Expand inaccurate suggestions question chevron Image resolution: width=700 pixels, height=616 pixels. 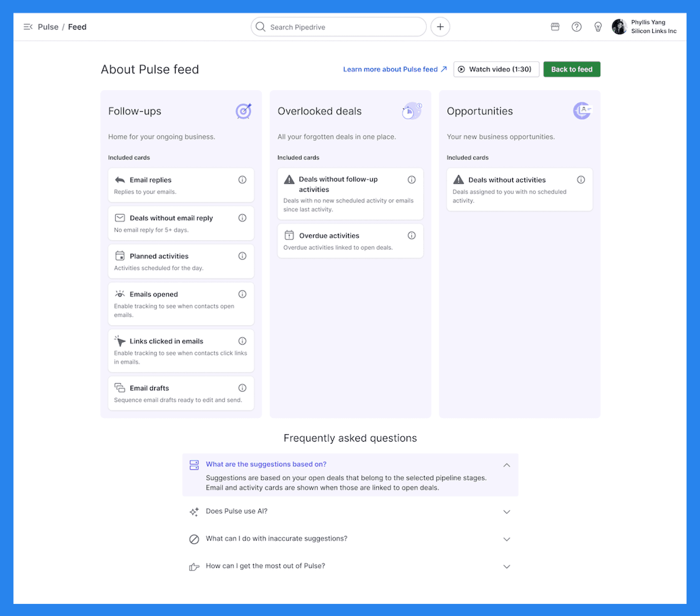pyautogui.click(x=506, y=539)
